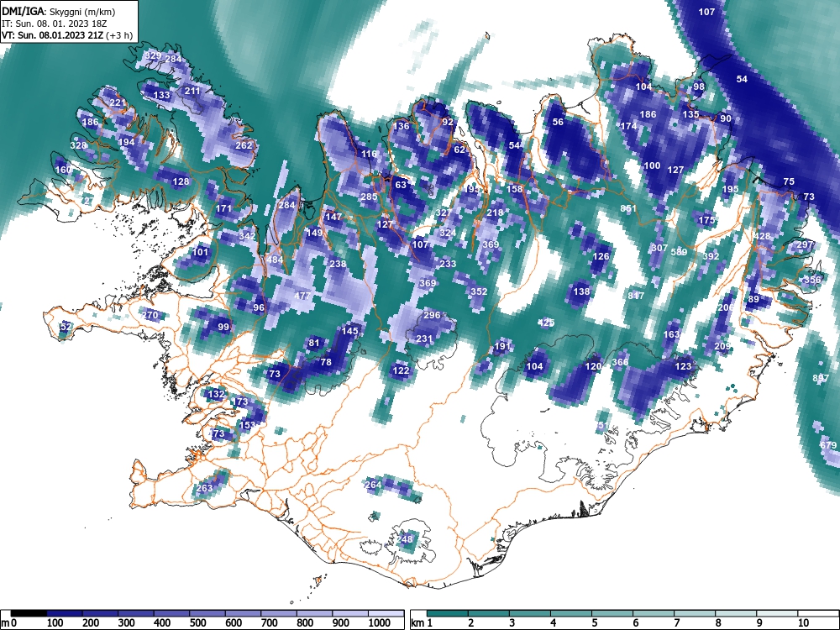This screenshot has width=840, height=630.
Task: Click the visibility value 132
Action: [x=216, y=394]
